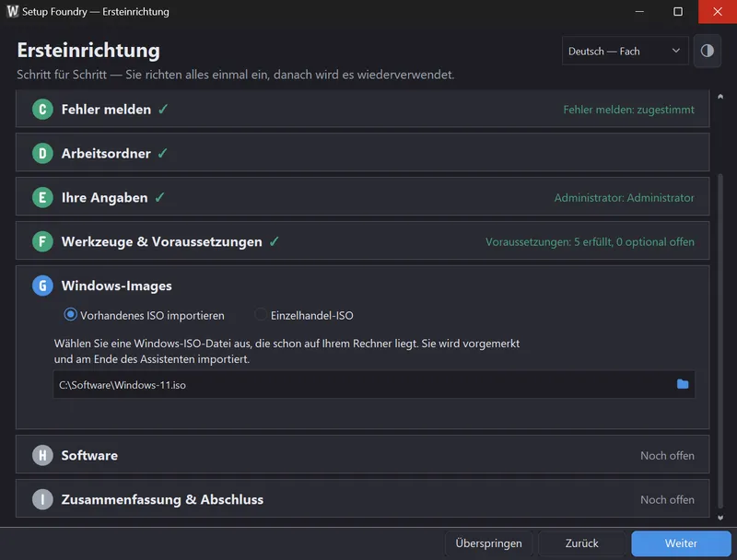Click the Überspringen button
The height and width of the screenshot is (560, 737).
coord(488,543)
